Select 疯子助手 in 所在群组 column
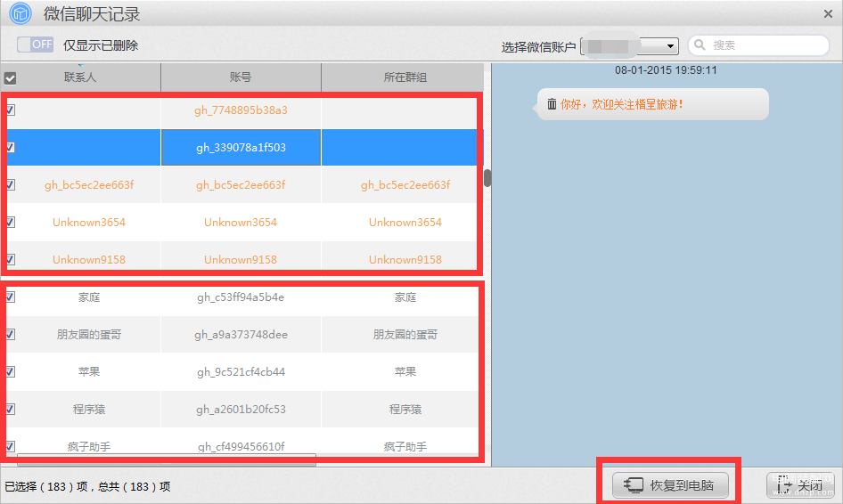This screenshot has height=504, width=843. click(x=405, y=446)
